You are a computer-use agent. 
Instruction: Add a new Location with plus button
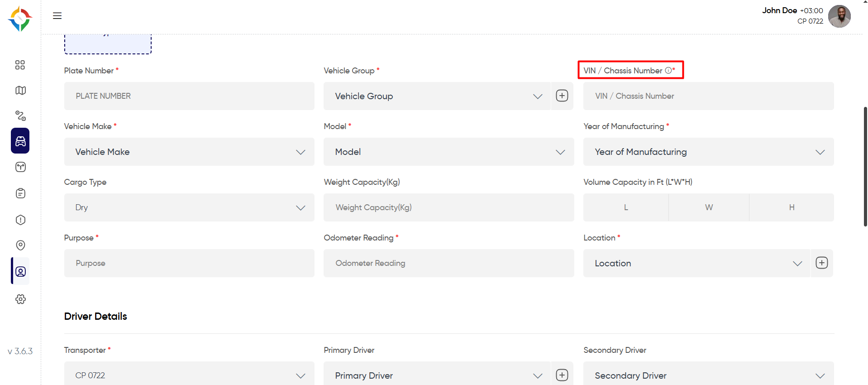(x=822, y=263)
